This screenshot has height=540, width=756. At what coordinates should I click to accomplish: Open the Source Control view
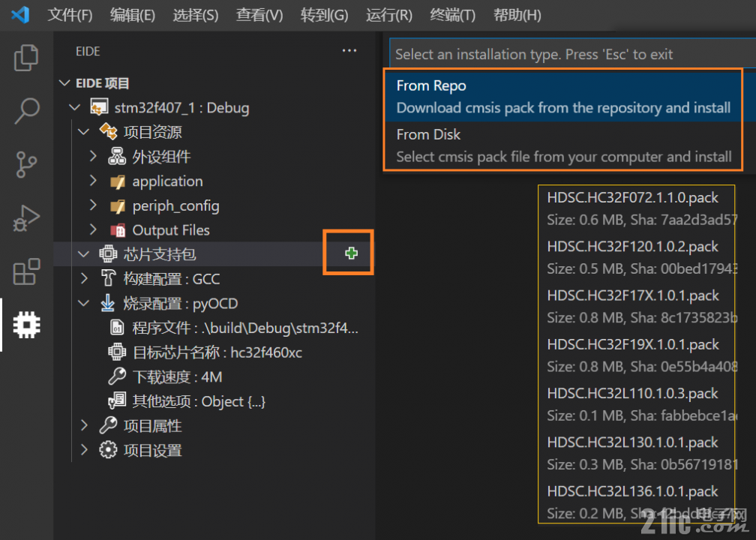point(26,164)
